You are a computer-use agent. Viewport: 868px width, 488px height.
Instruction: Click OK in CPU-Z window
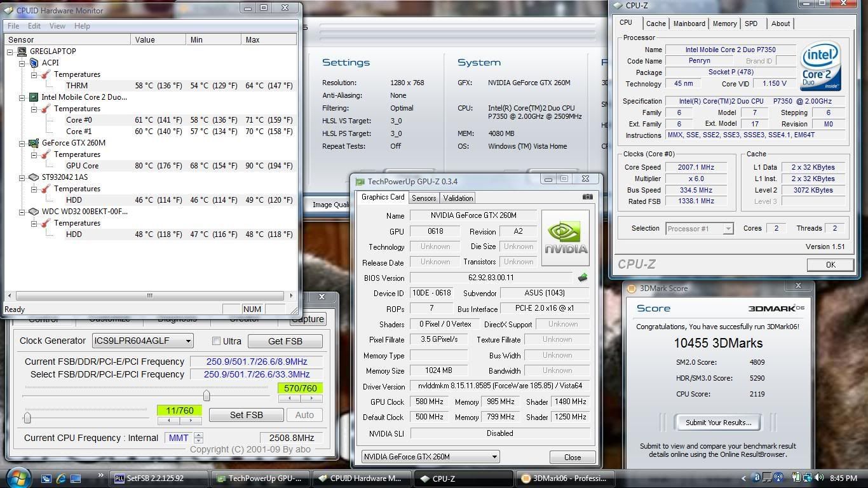[831, 265]
